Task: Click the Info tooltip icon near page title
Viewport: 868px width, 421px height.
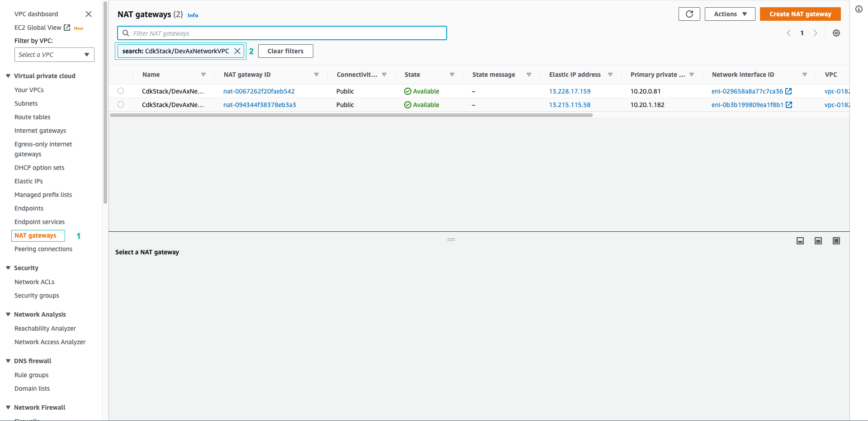Action: 193,15
